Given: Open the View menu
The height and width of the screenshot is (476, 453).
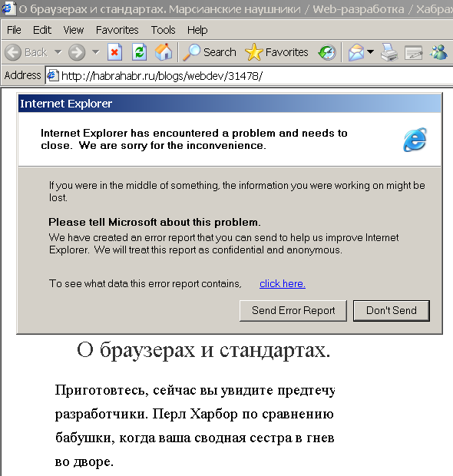Looking at the screenshot, I should [x=74, y=30].
